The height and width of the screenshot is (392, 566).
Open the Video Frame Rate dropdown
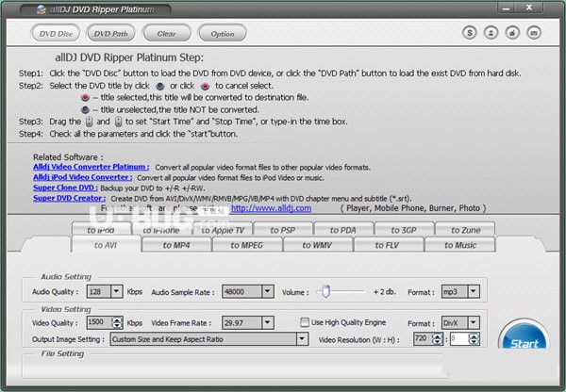point(268,323)
